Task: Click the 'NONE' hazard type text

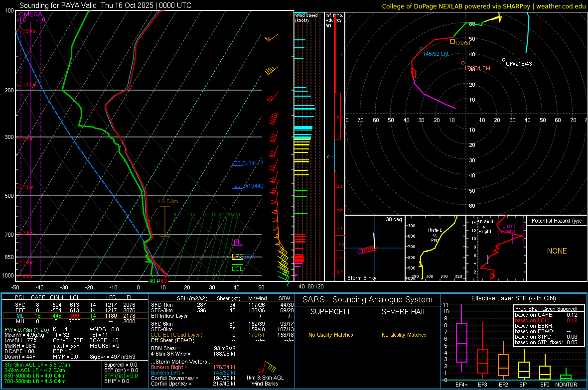Action: pyautogui.click(x=557, y=251)
